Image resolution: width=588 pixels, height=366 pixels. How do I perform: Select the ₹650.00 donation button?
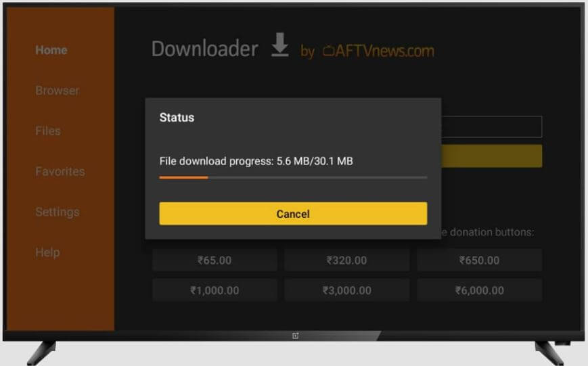pyautogui.click(x=479, y=260)
